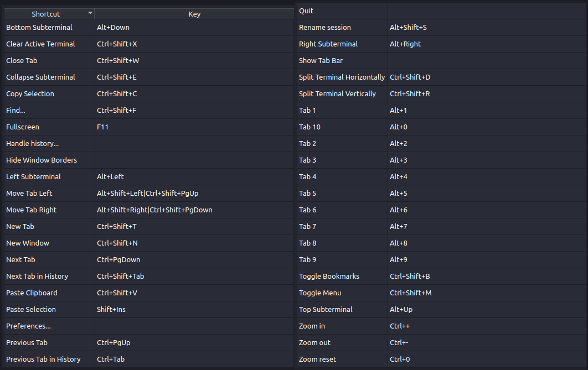Edit the Ctrl+PgUp key cell
Screen dimensions: 588x370
coord(194,343)
